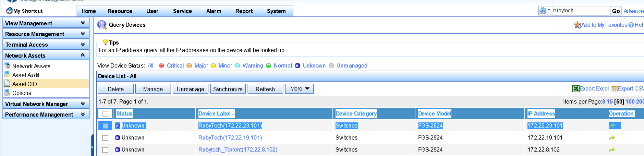Open the System menu

pyautogui.click(x=276, y=11)
